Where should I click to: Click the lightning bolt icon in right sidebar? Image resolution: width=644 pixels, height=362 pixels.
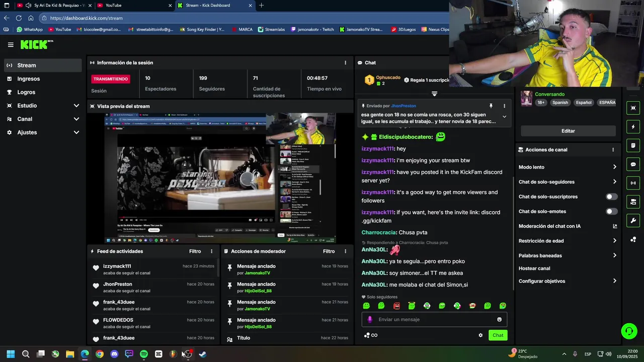coord(633,127)
